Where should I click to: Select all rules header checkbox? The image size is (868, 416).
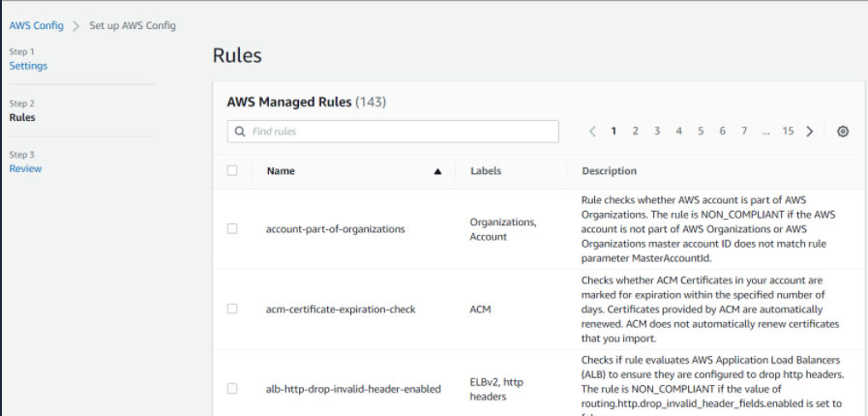pos(232,170)
